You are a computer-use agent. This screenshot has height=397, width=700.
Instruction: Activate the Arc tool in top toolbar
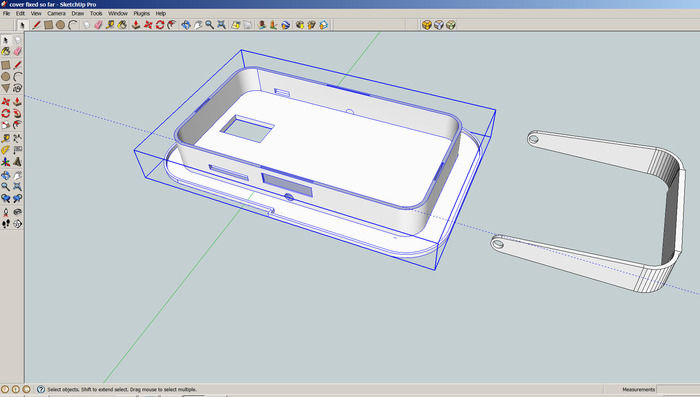72,25
